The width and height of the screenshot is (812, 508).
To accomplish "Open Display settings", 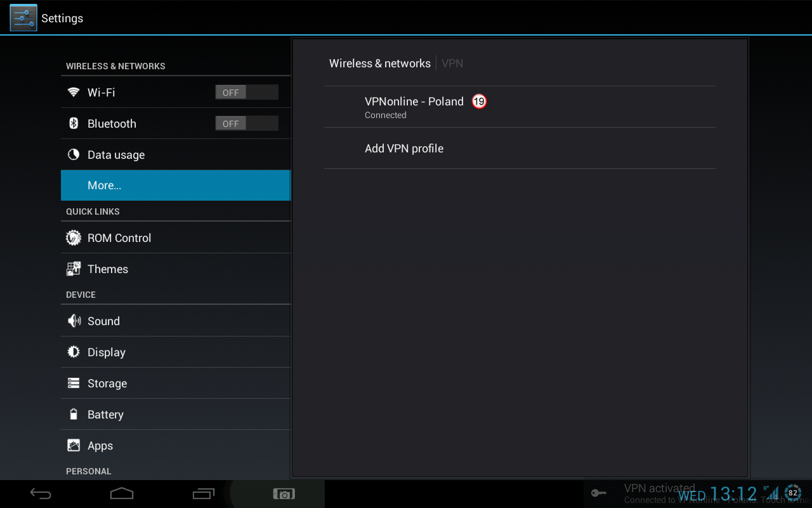I will point(176,352).
